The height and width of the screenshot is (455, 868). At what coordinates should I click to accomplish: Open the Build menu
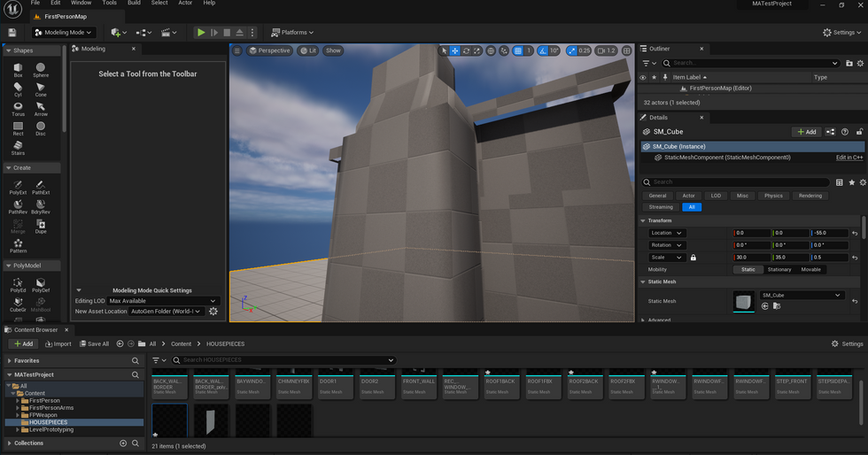pos(134,4)
